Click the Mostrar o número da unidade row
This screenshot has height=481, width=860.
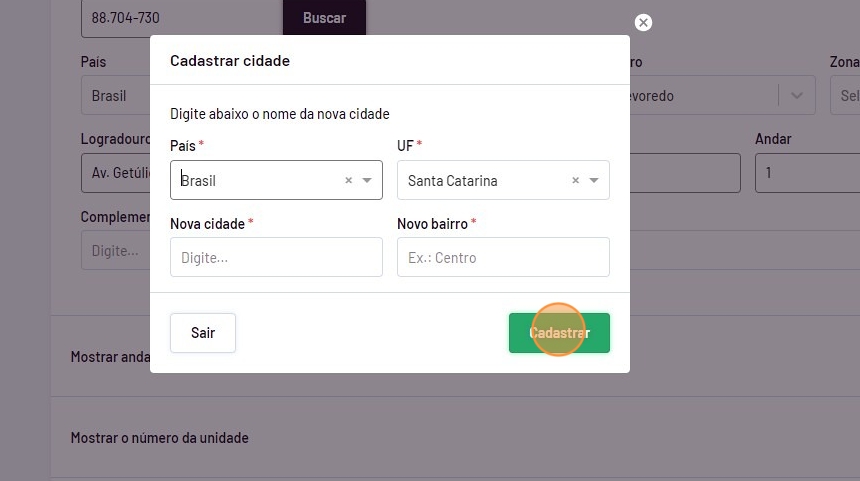click(x=160, y=438)
